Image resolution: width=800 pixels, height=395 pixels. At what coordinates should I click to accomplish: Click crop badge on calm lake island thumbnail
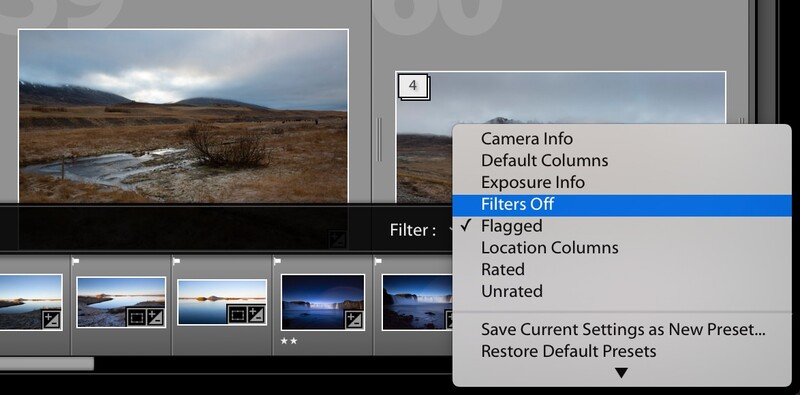point(237,314)
